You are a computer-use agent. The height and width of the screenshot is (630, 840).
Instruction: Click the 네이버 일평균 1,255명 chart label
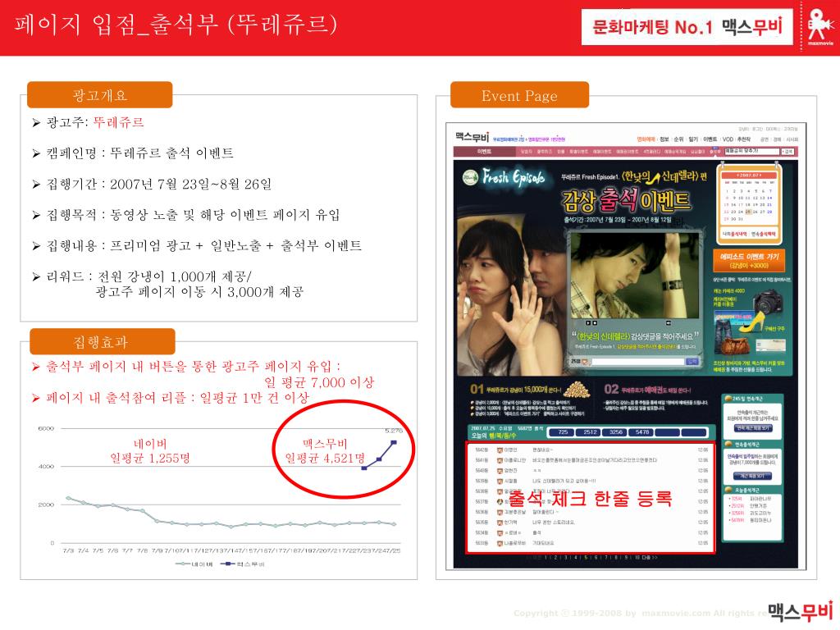tap(150, 451)
